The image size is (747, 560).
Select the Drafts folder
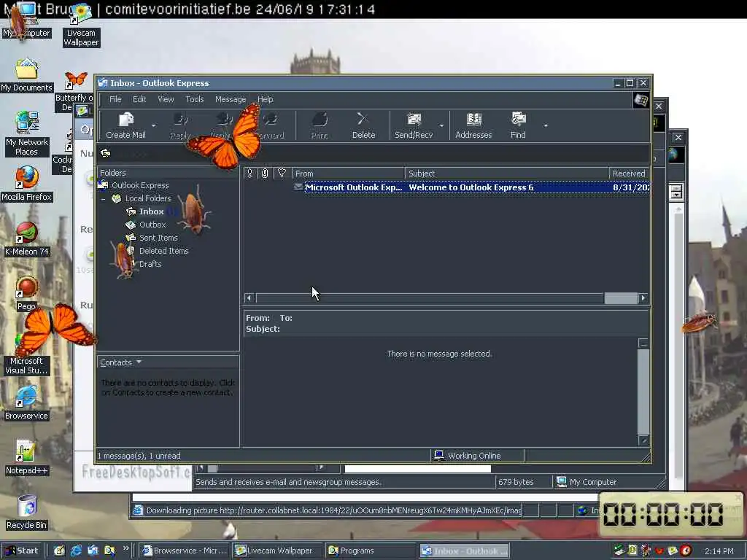point(150,264)
